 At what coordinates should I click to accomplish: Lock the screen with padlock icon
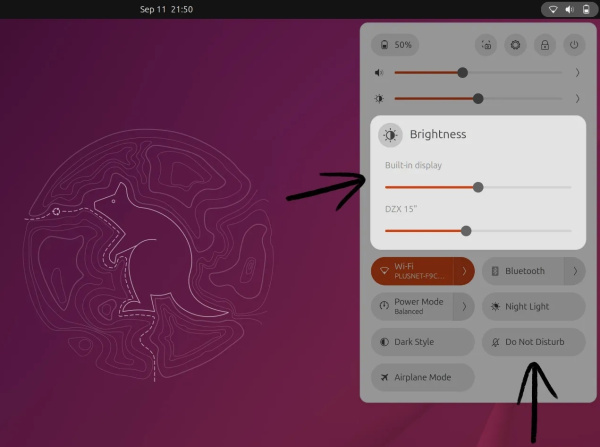(545, 45)
